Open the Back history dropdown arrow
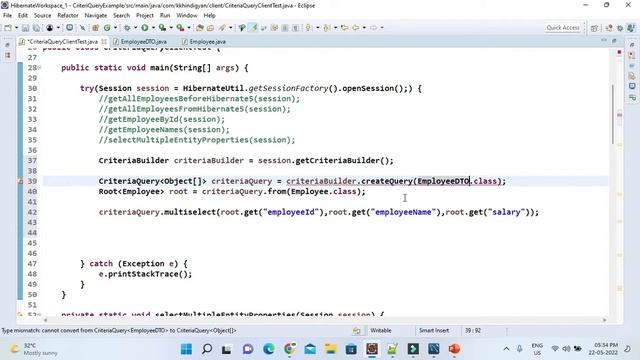Screen dimensions: 640x360 tap(364, 28)
